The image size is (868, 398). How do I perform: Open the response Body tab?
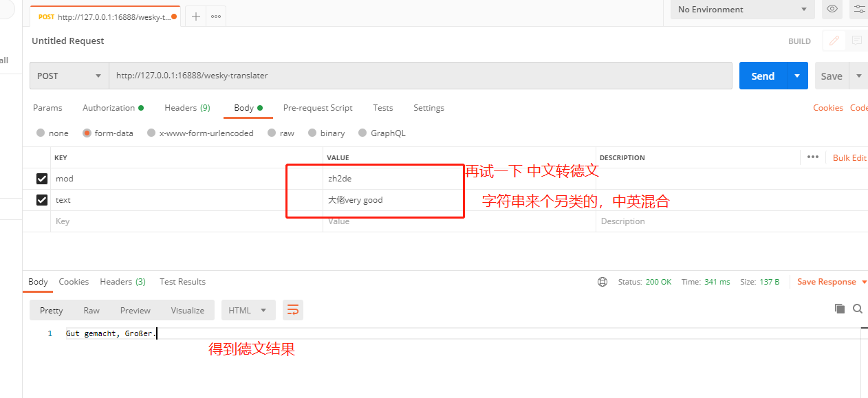pyautogui.click(x=38, y=282)
